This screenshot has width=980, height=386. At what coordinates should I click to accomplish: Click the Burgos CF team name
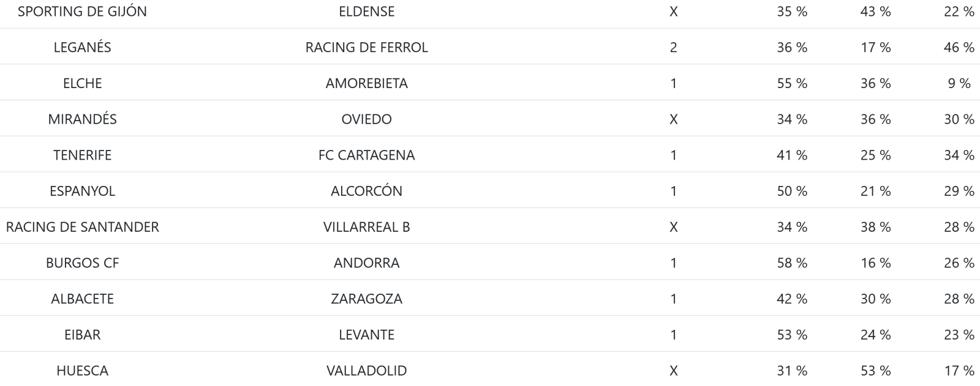[x=82, y=263]
